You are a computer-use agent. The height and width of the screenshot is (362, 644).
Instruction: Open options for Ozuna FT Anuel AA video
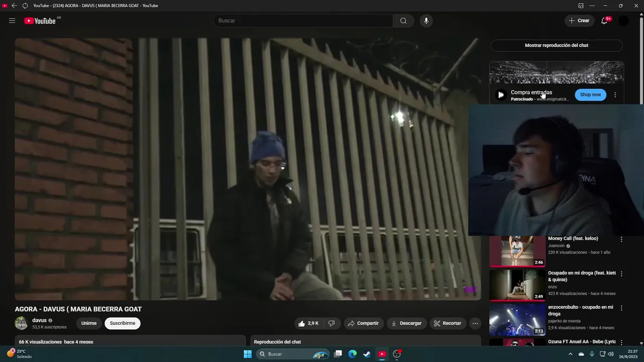pos(621,342)
